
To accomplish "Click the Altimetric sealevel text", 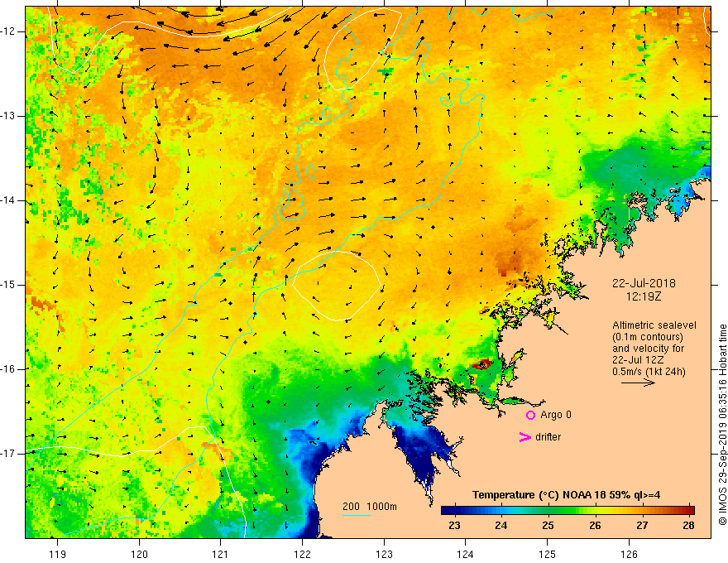I will tap(654, 325).
